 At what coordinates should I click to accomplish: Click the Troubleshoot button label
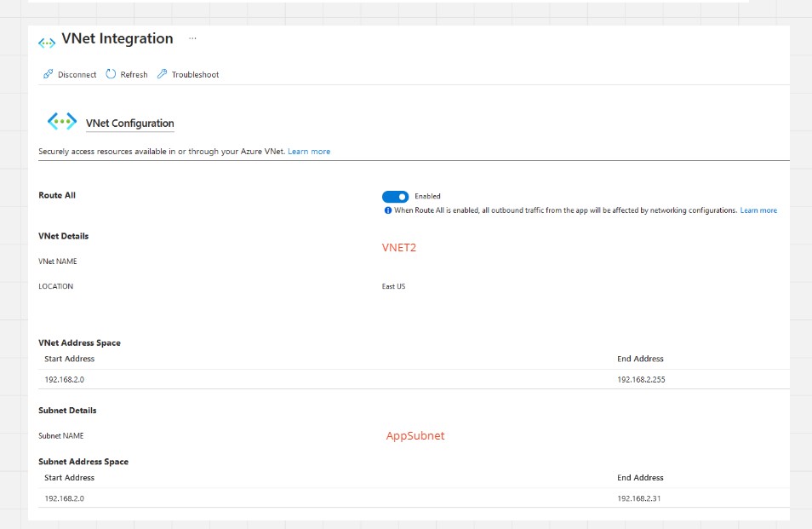click(x=195, y=75)
